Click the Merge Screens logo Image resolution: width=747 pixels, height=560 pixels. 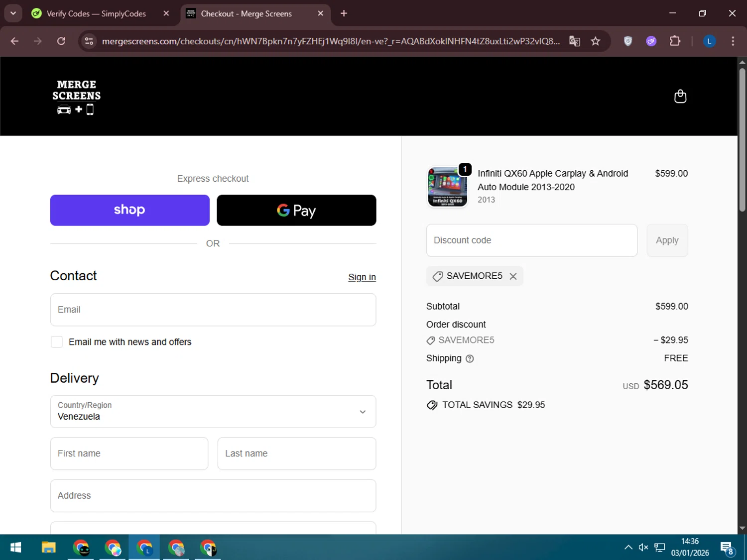(76, 97)
